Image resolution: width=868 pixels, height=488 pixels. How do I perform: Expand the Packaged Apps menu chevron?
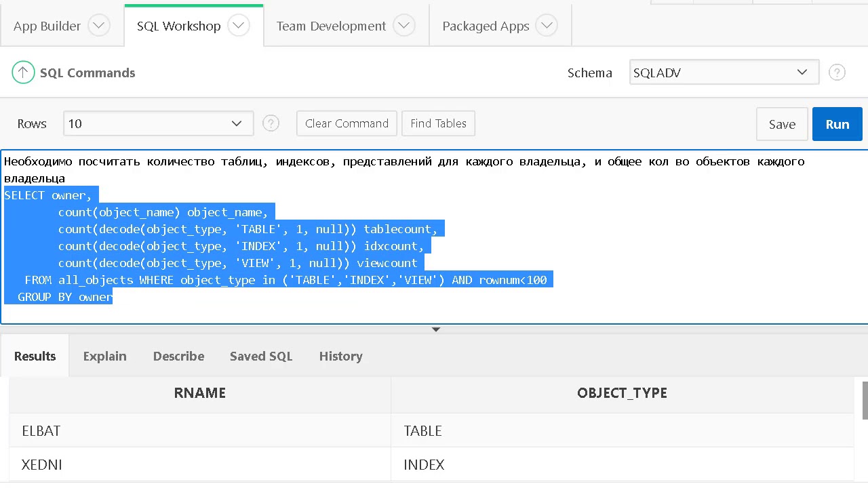click(547, 26)
